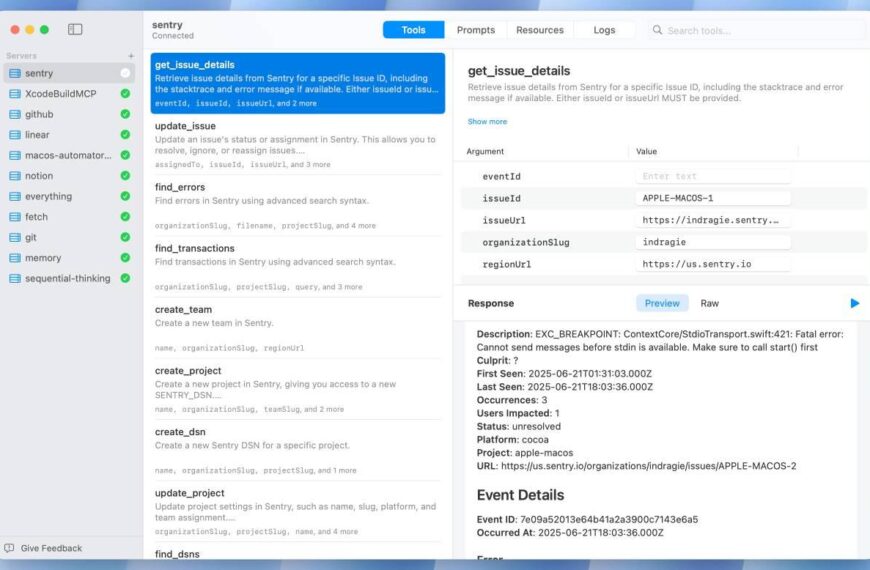Click the linear server icon
Screen dimensions: 870x570
[x=15, y=135]
